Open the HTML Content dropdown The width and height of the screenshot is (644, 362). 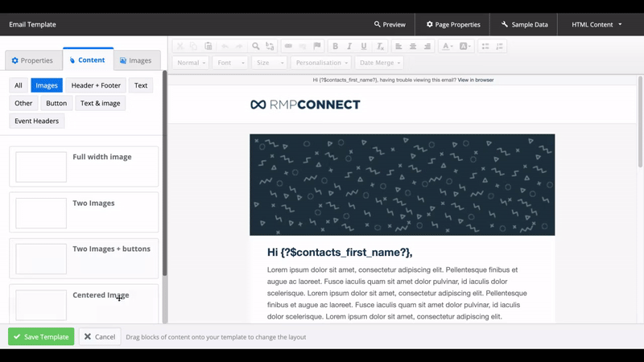[597, 25]
